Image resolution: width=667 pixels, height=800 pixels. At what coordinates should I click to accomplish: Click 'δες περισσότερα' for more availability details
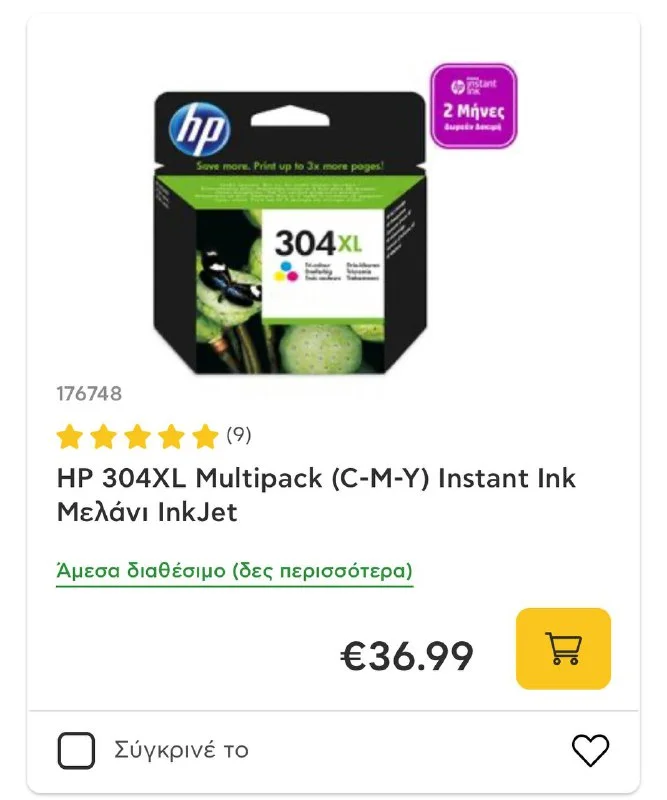click(323, 570)
